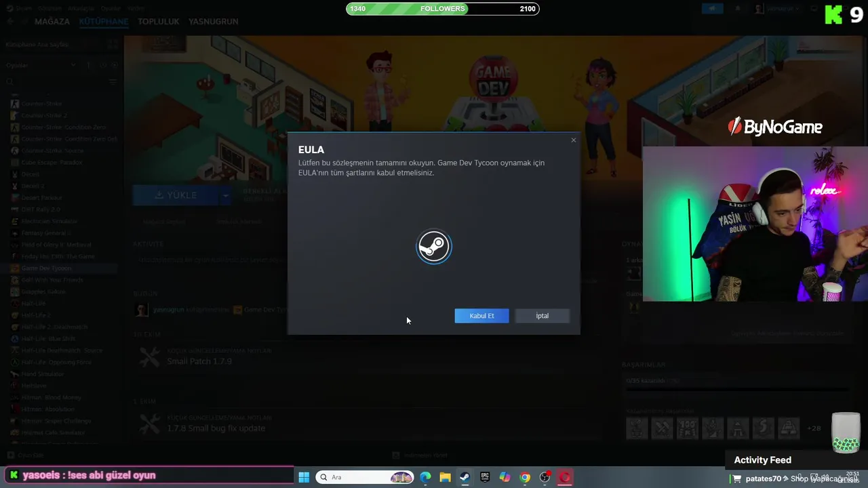This screenshot has height=488, width=868.
Task: Select Half-Life: Blue Shift entry
Action: coord(48,339)
